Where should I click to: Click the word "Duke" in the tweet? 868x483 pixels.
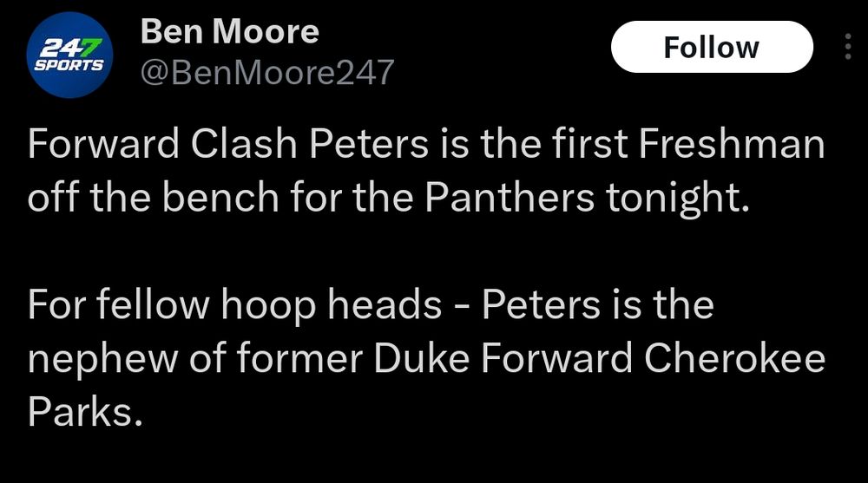click(422, 358)
